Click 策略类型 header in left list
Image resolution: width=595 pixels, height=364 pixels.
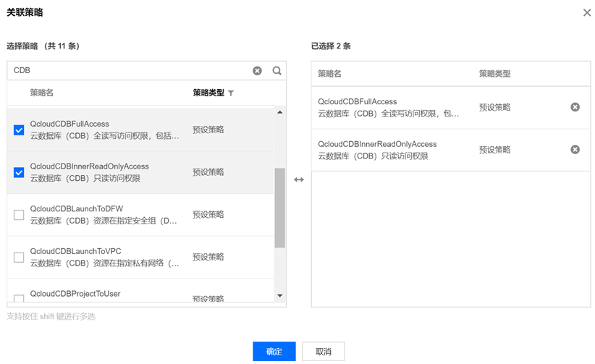[x=208, y=93]
